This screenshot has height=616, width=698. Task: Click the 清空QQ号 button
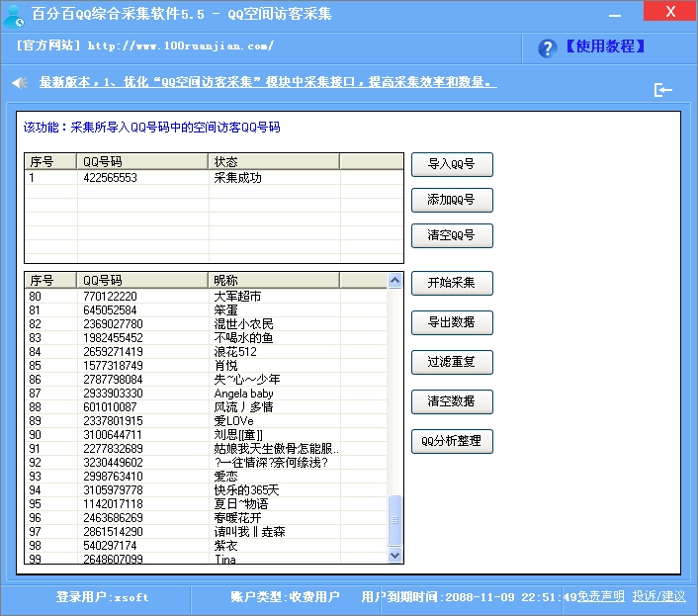452,235
